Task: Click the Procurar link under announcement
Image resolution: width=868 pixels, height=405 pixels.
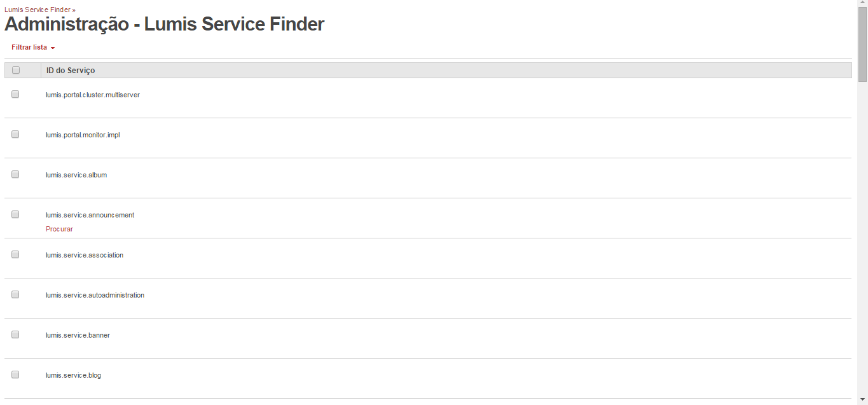Action: tap(59, 229)
